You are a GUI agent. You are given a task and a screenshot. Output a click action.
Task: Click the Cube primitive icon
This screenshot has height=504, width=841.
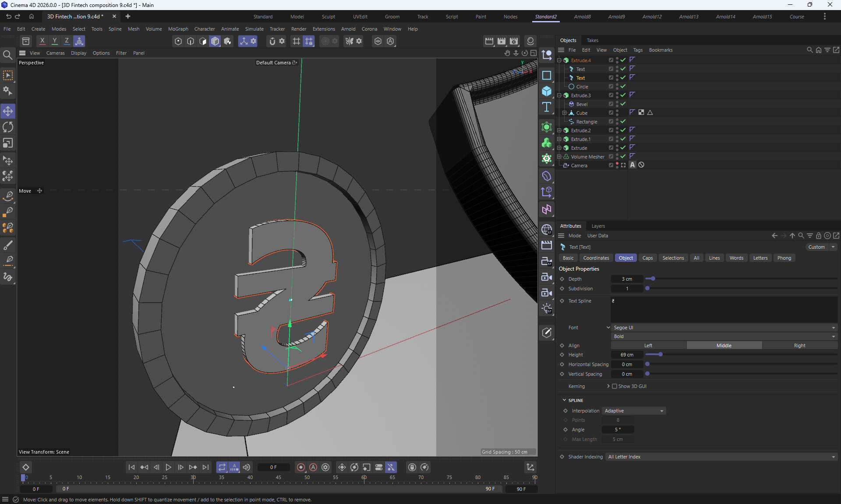pos(547,91)
